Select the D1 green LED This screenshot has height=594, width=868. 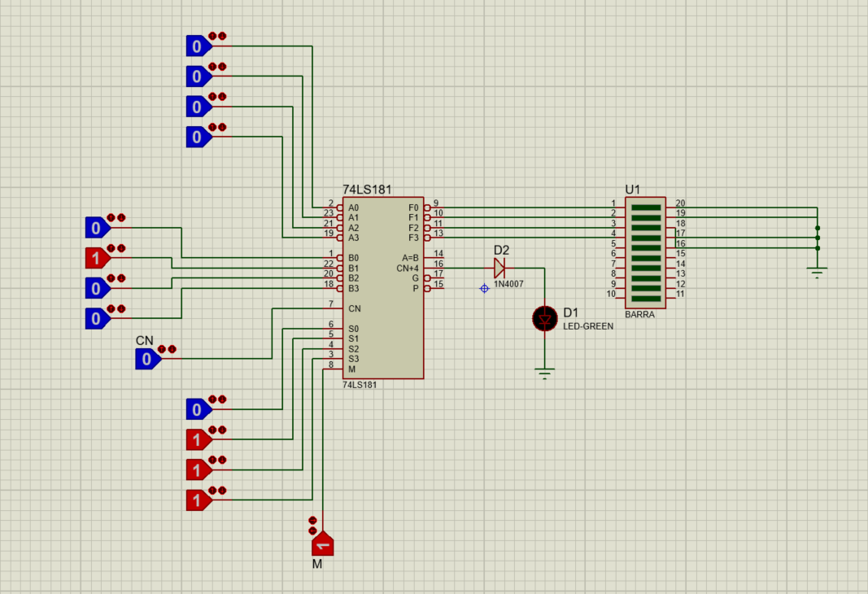pos(543,319)
